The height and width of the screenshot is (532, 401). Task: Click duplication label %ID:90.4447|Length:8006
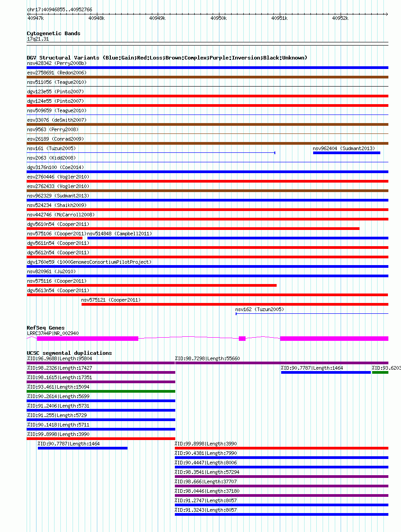pos(206,463)
